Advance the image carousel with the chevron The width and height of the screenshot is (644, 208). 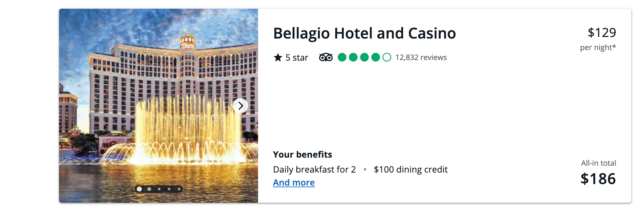240,106
